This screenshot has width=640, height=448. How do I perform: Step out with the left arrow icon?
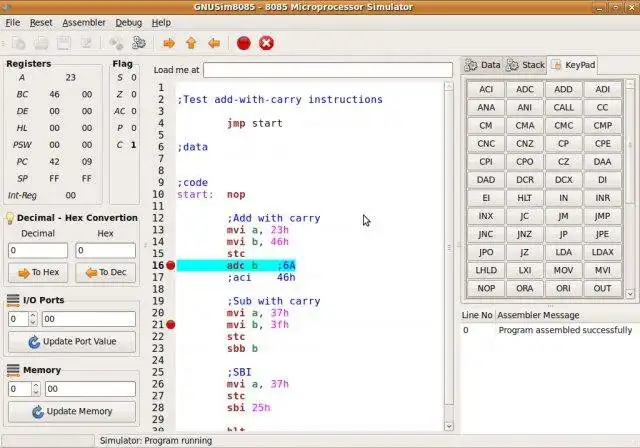click(214, 43)
